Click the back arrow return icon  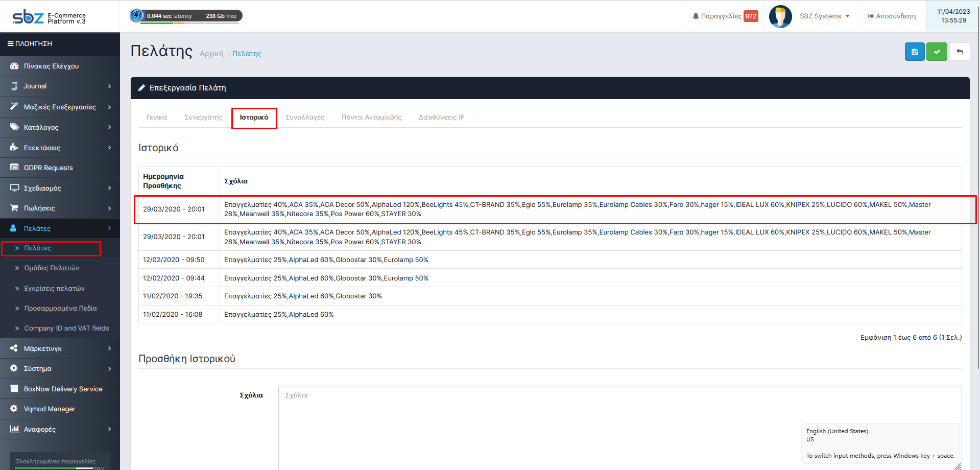point(960,52)
